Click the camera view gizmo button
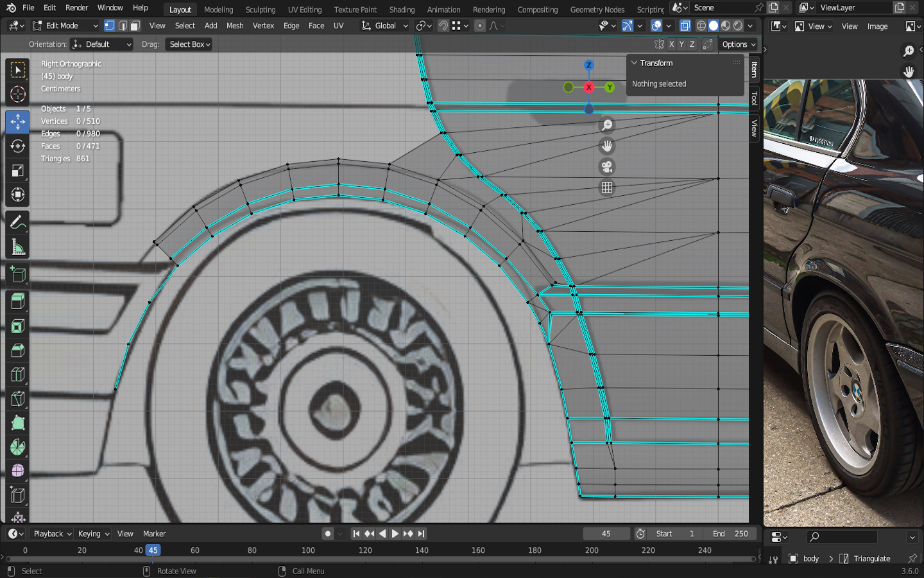Image resolution: width=924 pixels, height=578 pixels. click(x=606, y=167)
